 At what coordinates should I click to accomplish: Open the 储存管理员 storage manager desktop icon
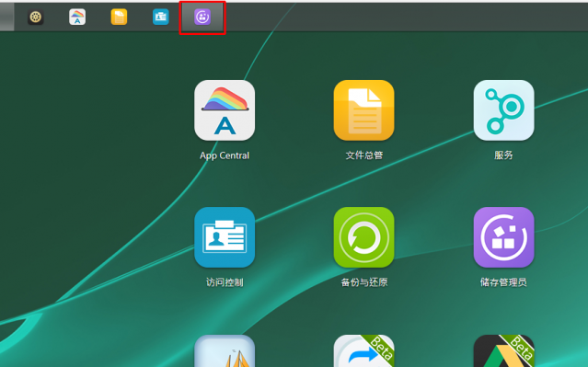coord(503,237)
